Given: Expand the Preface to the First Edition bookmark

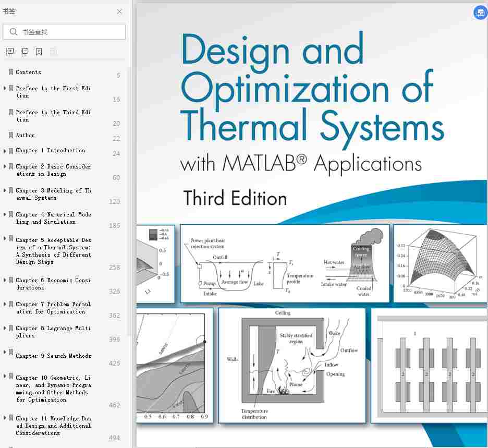Looking at the screenshot, I should [5, 88].
